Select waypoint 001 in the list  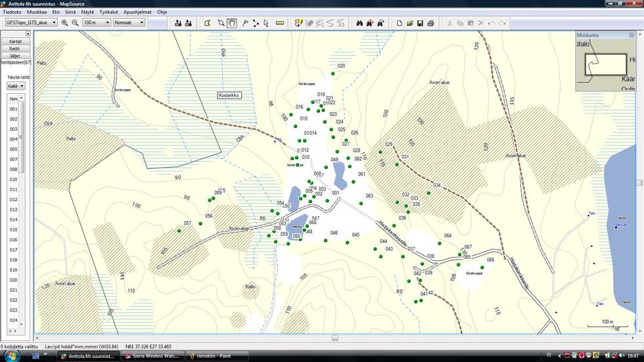click(x=13, y=109)
